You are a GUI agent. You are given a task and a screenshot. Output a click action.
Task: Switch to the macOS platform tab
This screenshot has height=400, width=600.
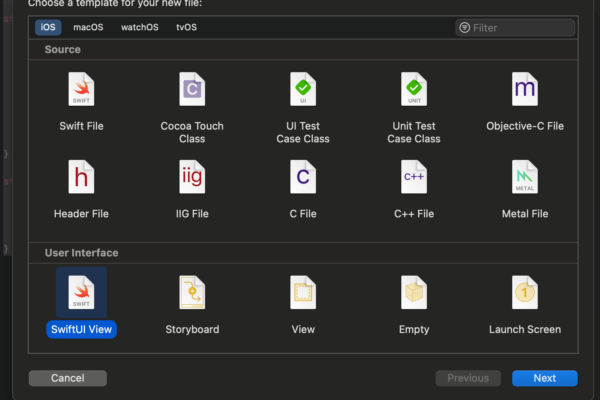point(88,28)
